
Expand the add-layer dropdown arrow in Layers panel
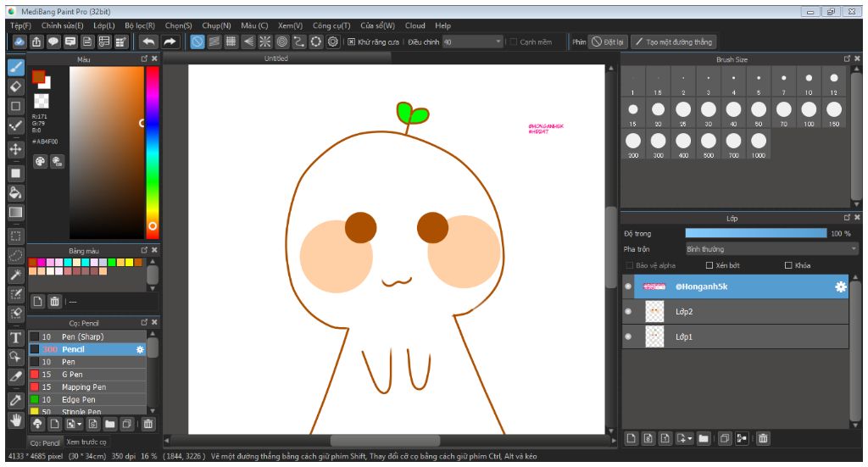click(x=690, y=438)
